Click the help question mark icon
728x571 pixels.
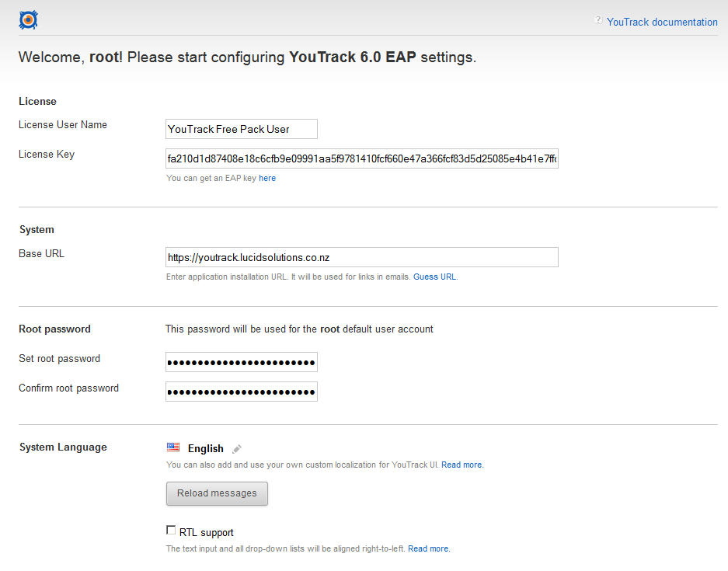[598, 20]
